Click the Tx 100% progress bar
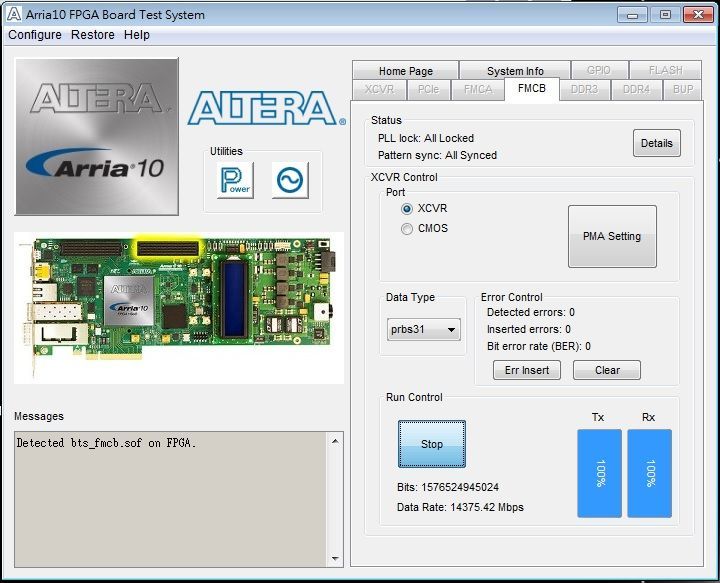The width and height of the screenshot is (720, 583). 599,474
